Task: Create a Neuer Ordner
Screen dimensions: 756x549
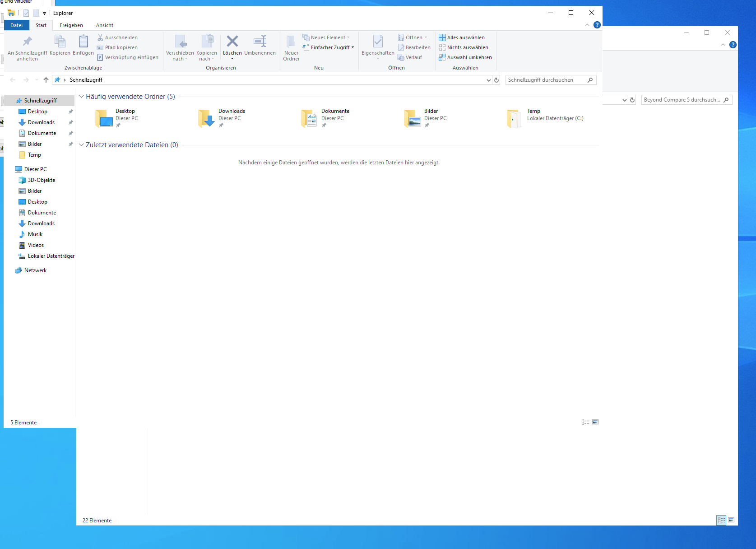Action: click(x=291, y=48)
